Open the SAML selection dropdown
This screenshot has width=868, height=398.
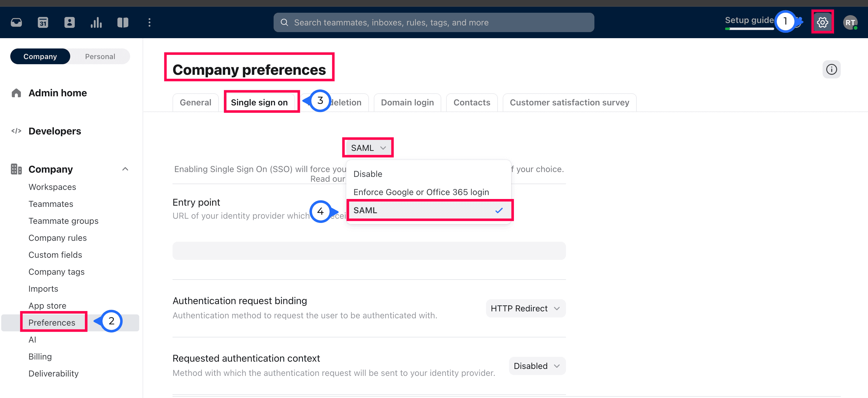pos(368,148)
